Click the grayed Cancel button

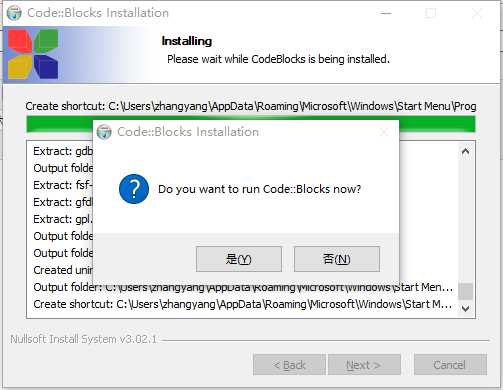click(450, 365)
